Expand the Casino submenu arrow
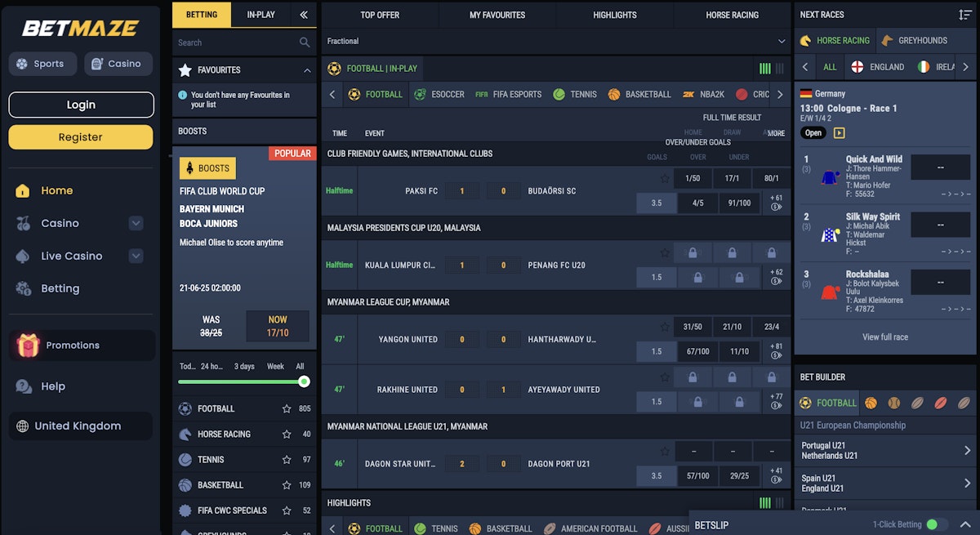Image resolution: width=980 pixels, height=535 pixels. pyautogui.click(x=136, y=223)
